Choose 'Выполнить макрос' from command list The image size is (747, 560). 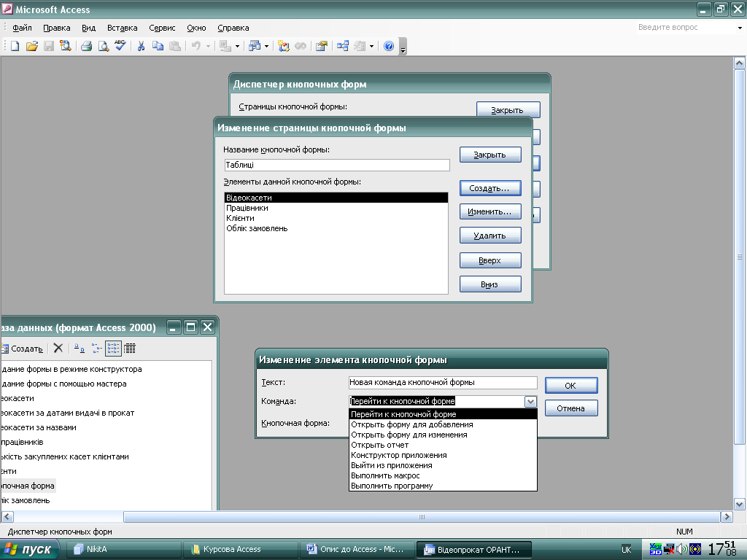click(x=443, y=475)
